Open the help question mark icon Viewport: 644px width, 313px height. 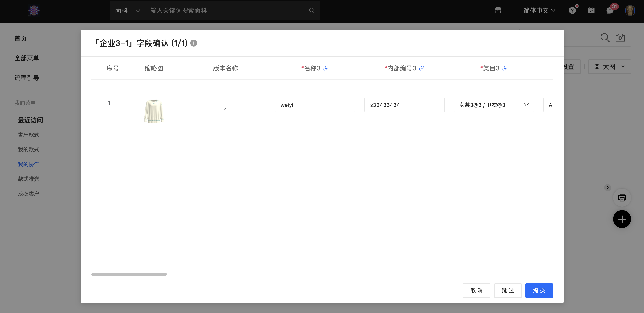click(x=572, y=11)
